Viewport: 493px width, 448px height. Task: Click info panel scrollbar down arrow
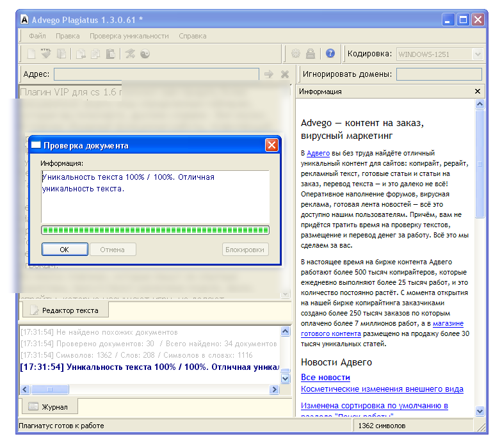[x=480, y=411]
